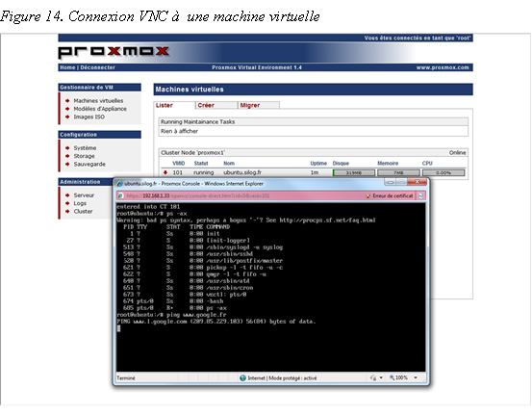532x415 pixels.
Task: Click the arrow bullet next to Storage
Action: click(x=67, y=156)
